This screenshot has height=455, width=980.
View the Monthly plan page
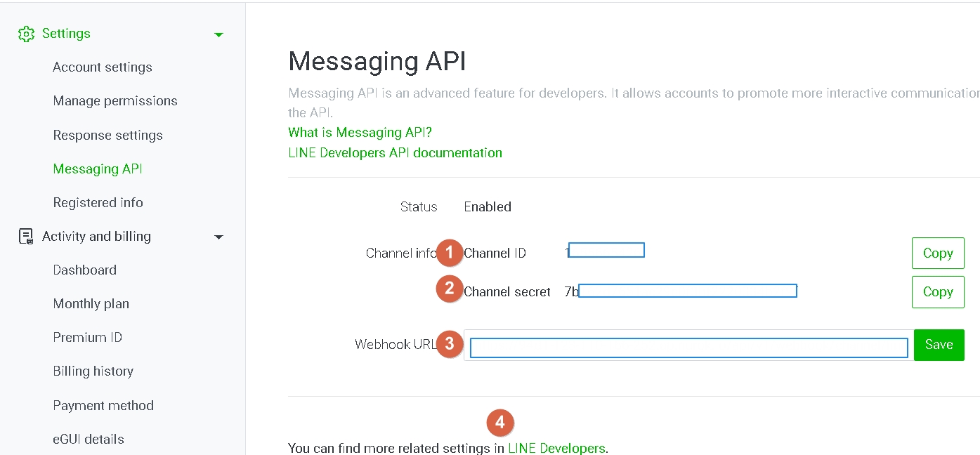pos(91,304)
